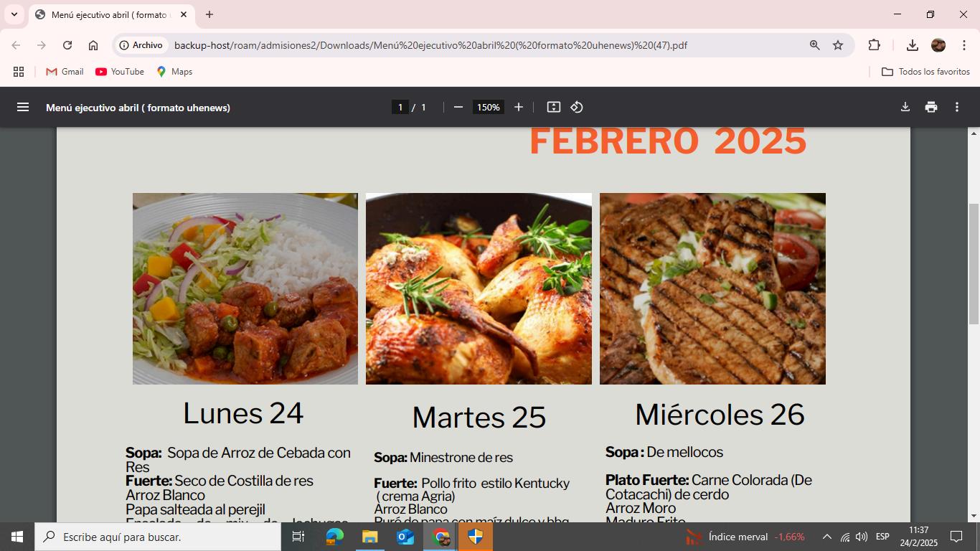This screenshot has height=551, width=980.
Task: Click the Miércoles 26 heading
Action: 720,415
